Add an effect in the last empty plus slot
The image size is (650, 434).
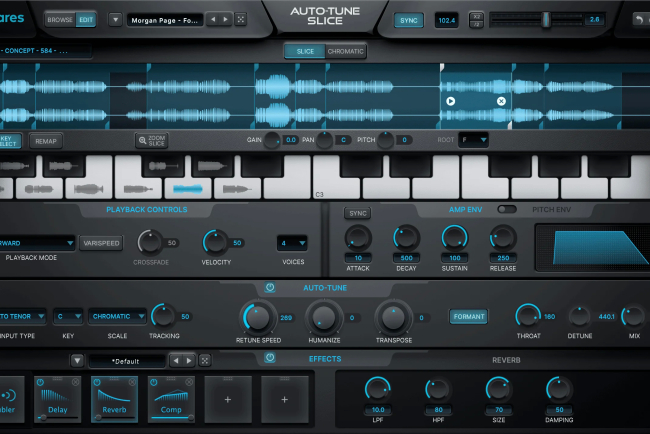[285, 400]
